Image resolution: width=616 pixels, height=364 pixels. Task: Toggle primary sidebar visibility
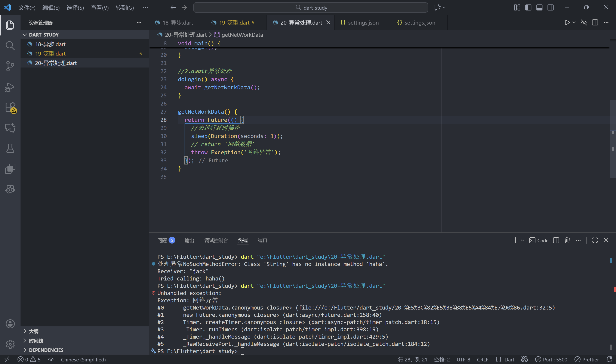(528, 8)
